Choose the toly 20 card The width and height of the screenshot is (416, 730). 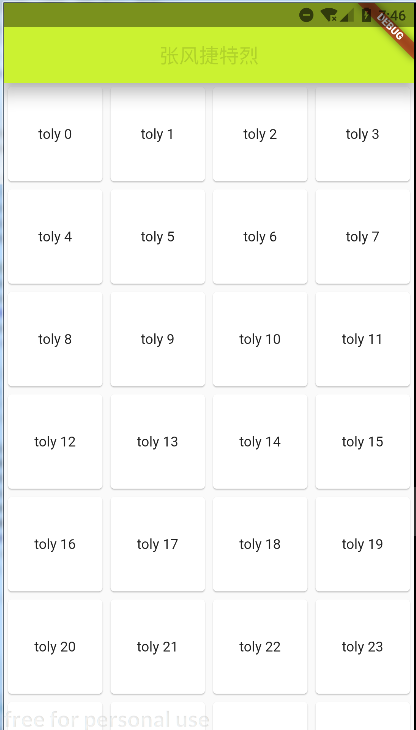(55, 647)
